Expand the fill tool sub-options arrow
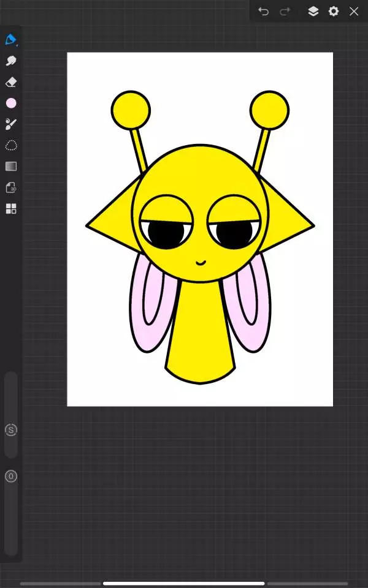Viewport: 368px width, 588px height. [x=17, y=45]
